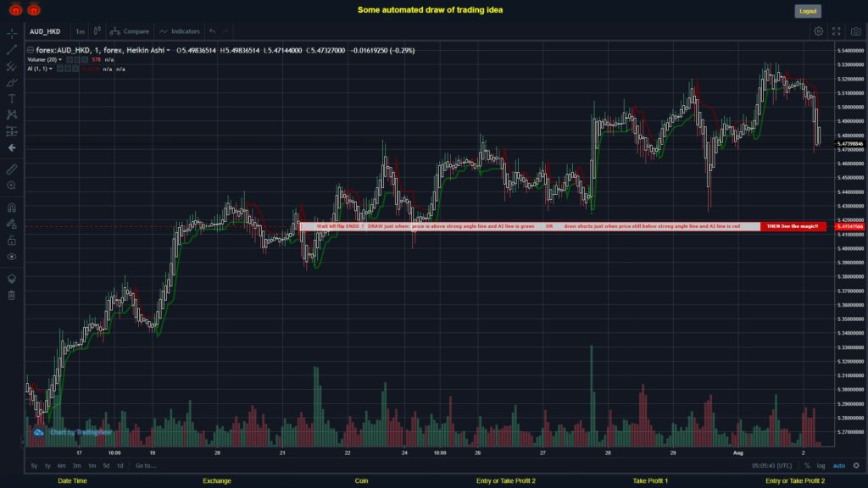The image size is (868, 488).
Task: Click the undo arrow in the toolbar
Action: pos(213,31)
